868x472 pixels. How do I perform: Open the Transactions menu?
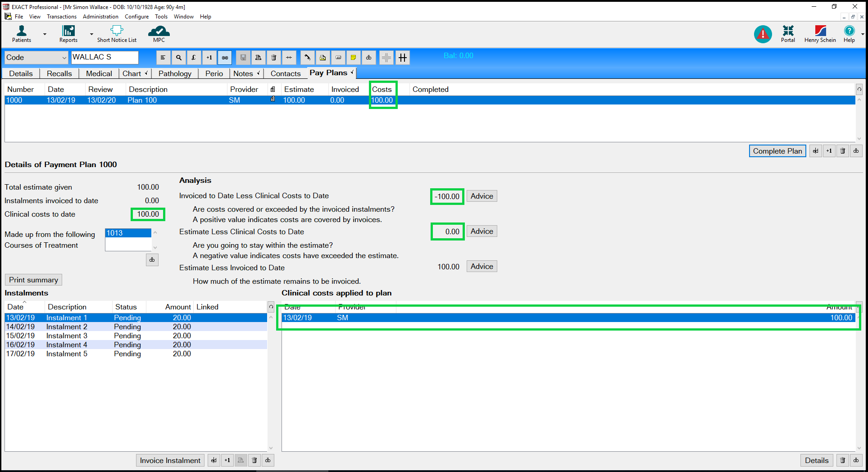(62, 17)
